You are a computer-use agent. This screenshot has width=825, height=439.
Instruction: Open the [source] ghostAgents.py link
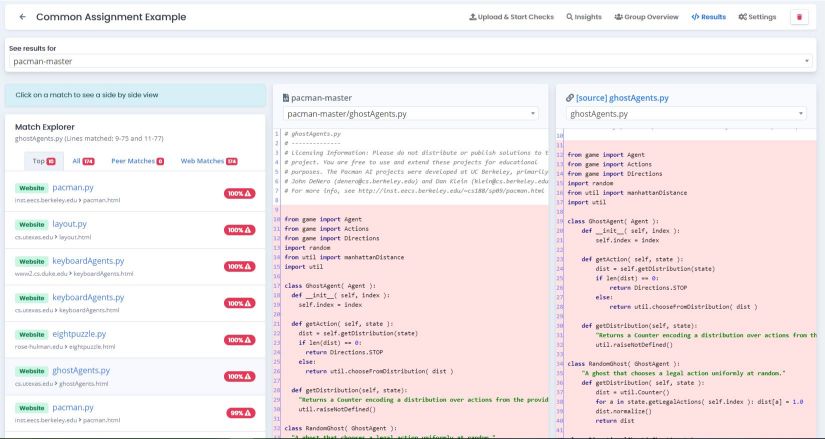(622, 98)
